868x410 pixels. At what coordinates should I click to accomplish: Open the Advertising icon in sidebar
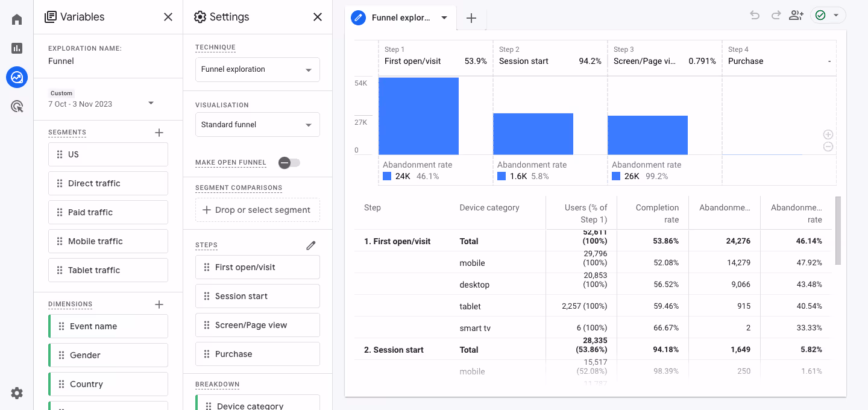pyautogui.click(x=17, y=107)
